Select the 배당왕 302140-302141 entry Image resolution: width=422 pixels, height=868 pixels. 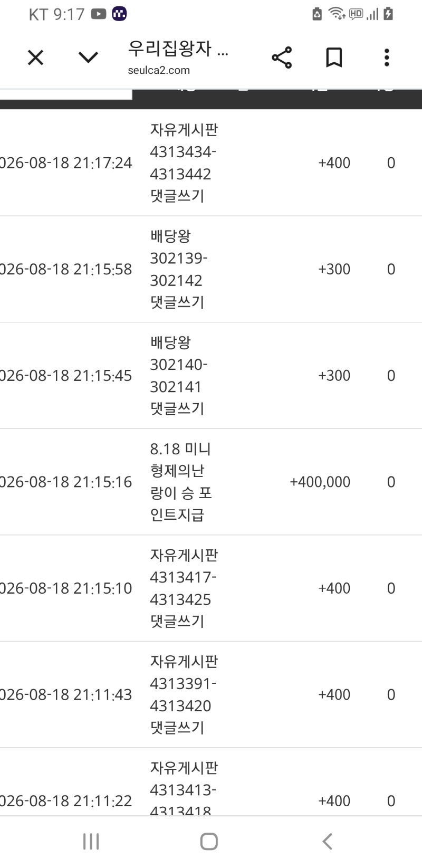click(211, 376)
